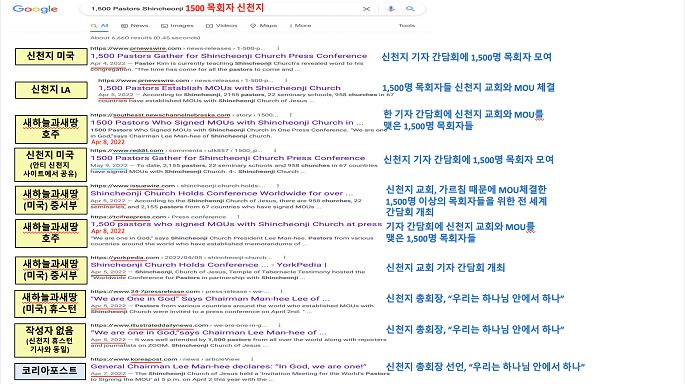Run search with the magnifying glass icon
This screenshot has width=685, height=384.
click(x=410, y=9)
